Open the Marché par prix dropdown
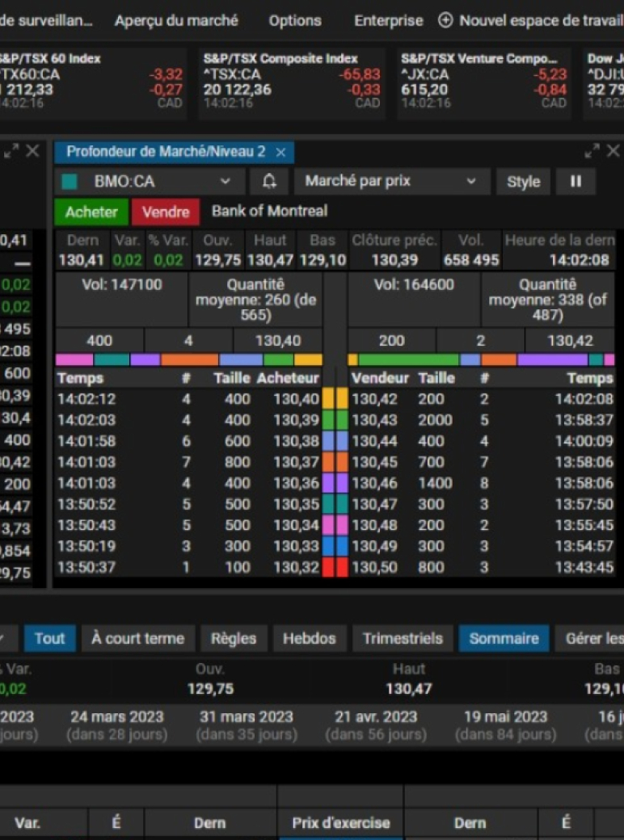This screenshot has height=840, width=624. 471,182
